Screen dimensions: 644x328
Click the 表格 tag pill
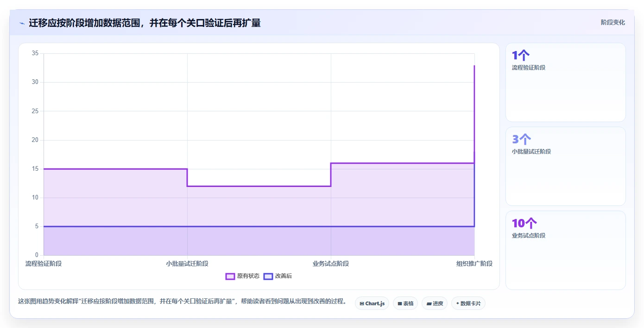click(x=405, y=303)
